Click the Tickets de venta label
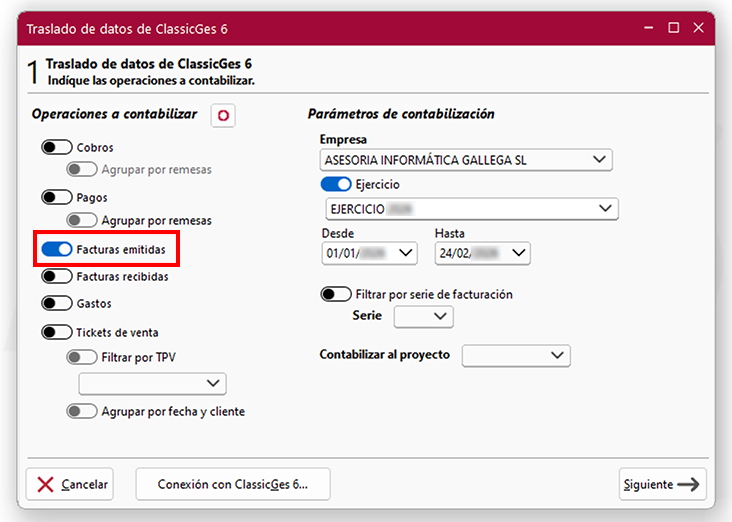 (x=117, y=332)
